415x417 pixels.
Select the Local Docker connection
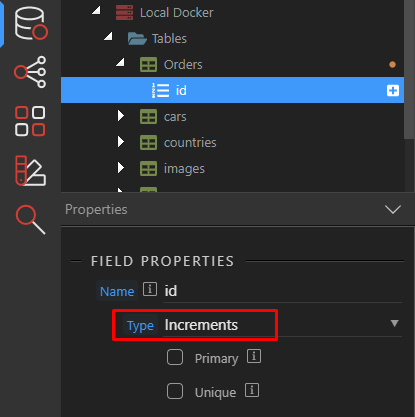click(x=176, y=13)
